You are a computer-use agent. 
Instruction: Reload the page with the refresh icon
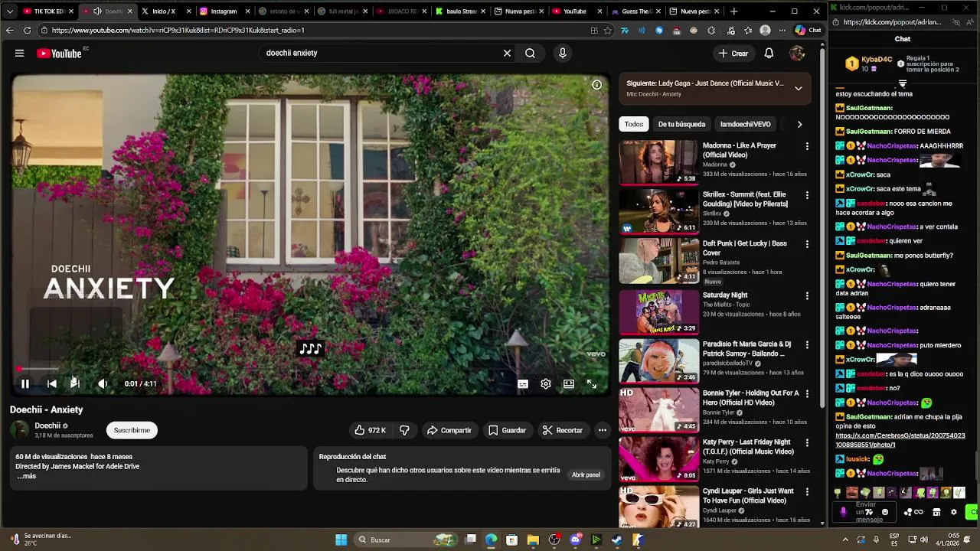click(27, 31)
